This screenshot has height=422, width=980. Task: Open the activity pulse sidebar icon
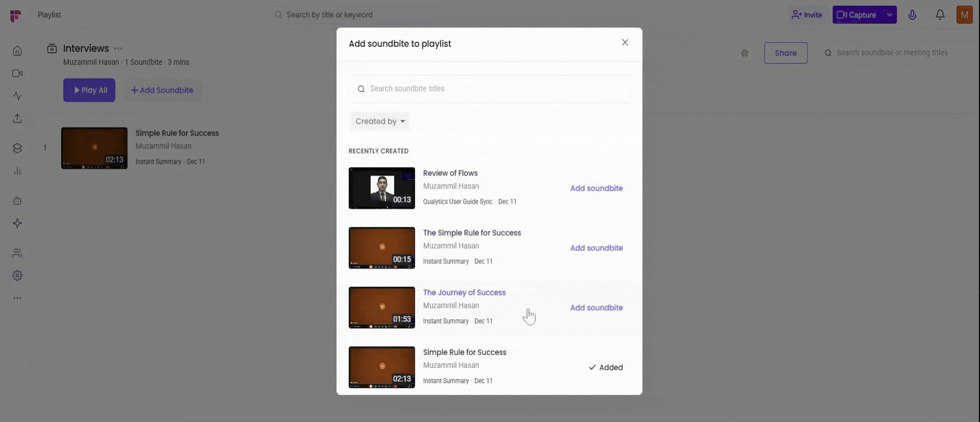tap(17, 96)
